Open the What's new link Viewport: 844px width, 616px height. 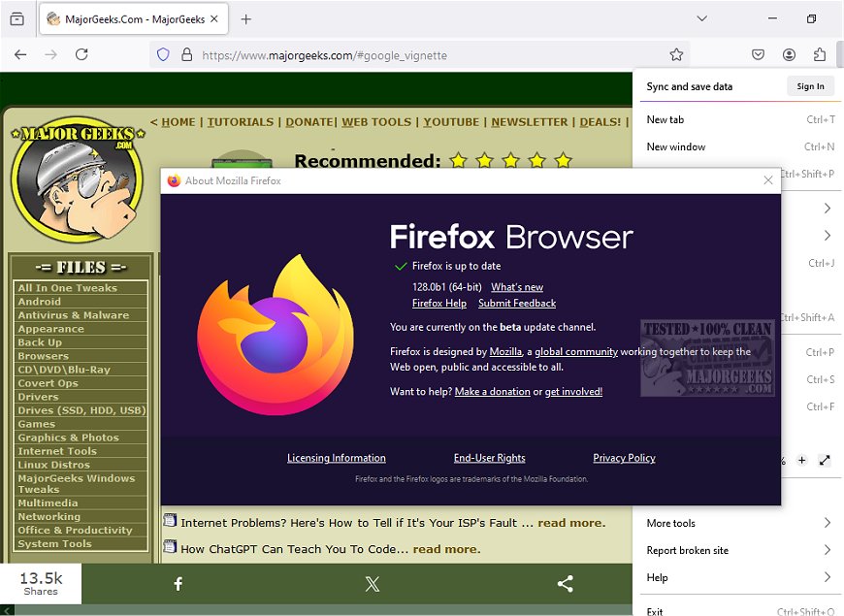click(x=517, y=287)
